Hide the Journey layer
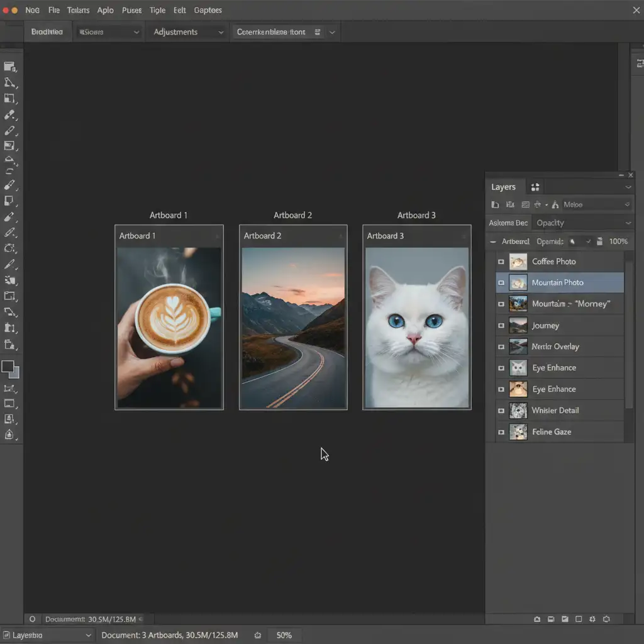644x644 pixels. (501, 326)
